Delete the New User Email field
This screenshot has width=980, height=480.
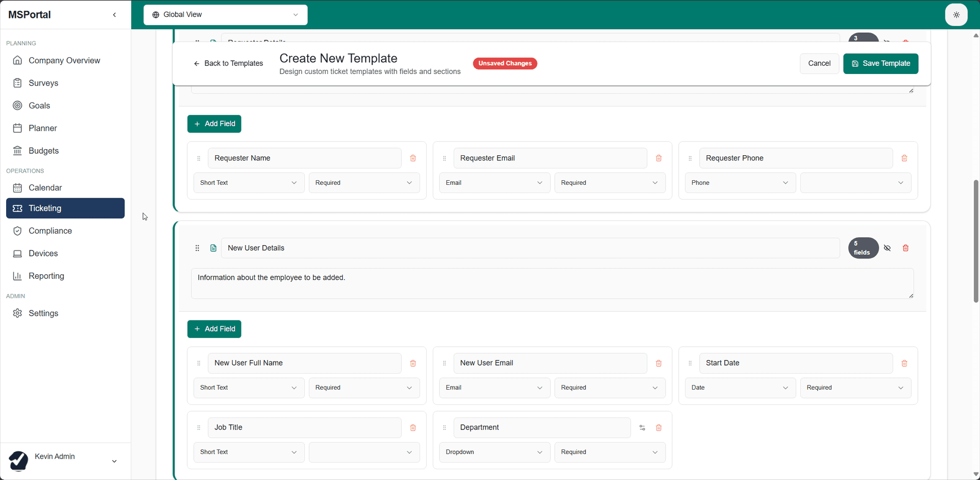pos(658,363)
